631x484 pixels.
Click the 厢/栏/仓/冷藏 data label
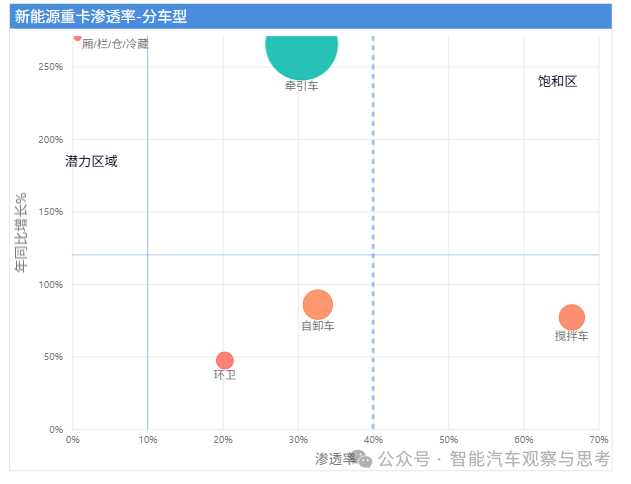(115, 44)
